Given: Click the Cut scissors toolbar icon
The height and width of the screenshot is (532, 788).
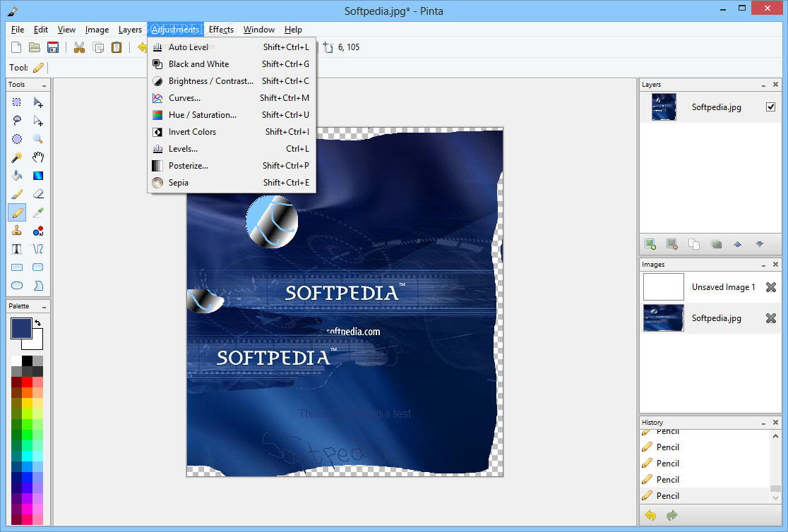Looking at the screenshot, I should [x=79, y=47].
